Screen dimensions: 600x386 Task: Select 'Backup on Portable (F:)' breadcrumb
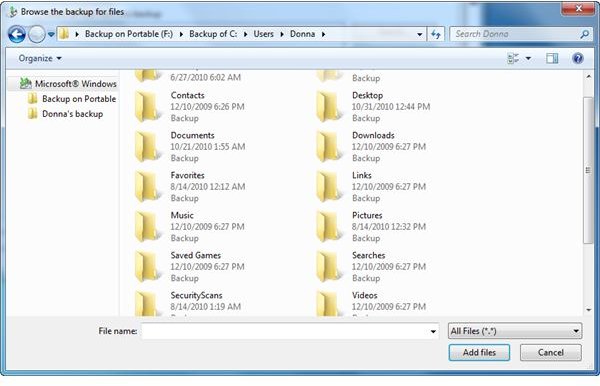click(x=129, y=34)
